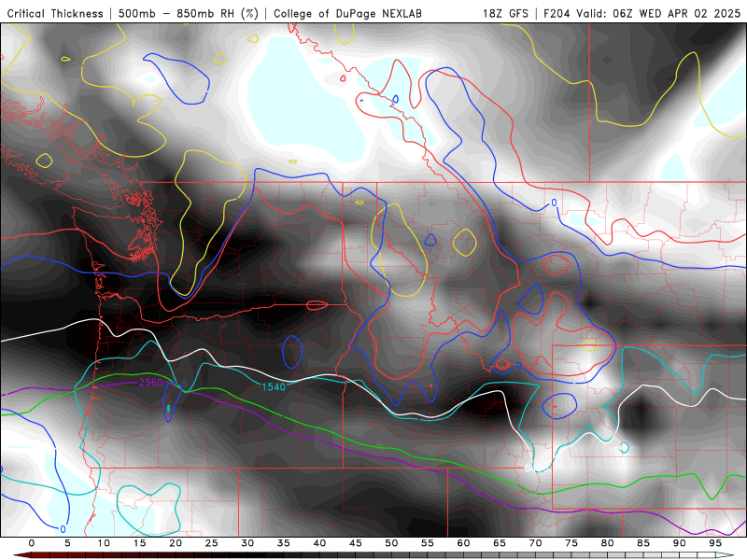747x560 pixels.
Task: Click the pale cyan high-end arrow of the color bar
Action: pos(726,555)
